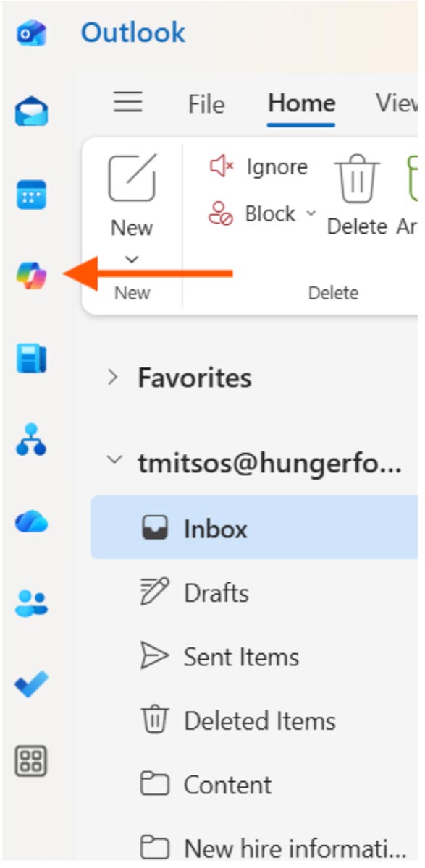The width and height of the screenshot is (425, 868).
Task: Open the Mail app in the sidebar
Action: [x=31, y=111]
